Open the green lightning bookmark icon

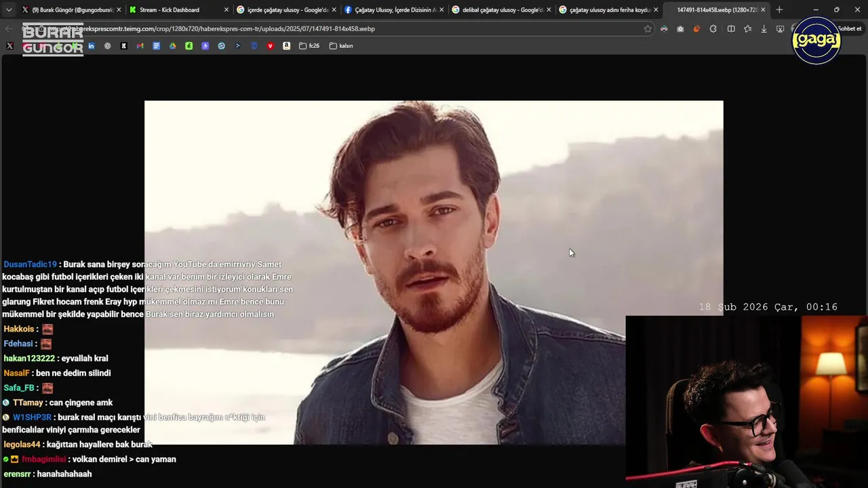pos(189,46)
